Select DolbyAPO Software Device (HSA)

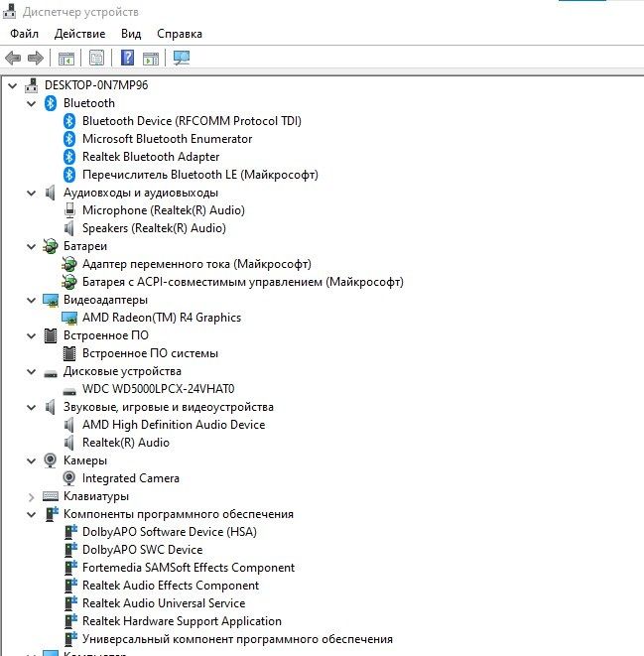170,532
